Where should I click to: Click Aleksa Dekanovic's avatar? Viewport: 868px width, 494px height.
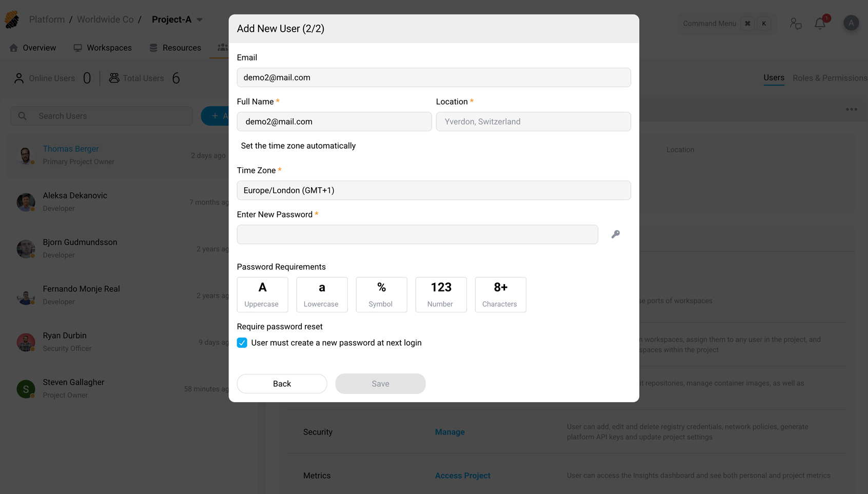[26, 202]
